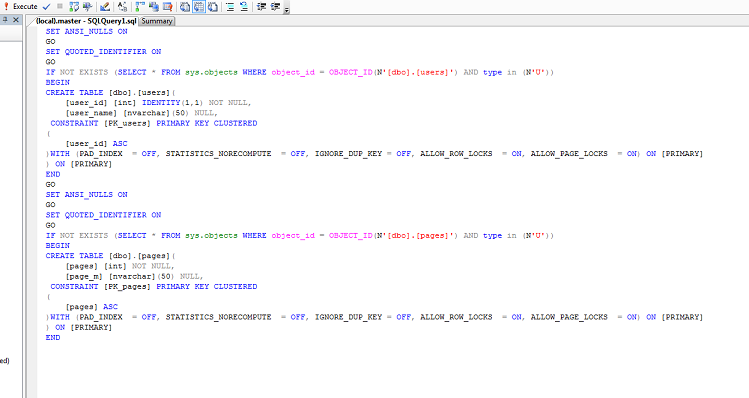Viewport: 749px width, 398px height.
Task: Click the pin icon on side panel
Action: 5,20
